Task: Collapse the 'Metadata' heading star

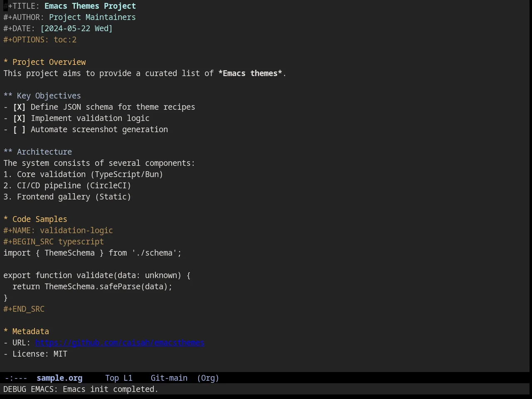Action: [6, 332]
